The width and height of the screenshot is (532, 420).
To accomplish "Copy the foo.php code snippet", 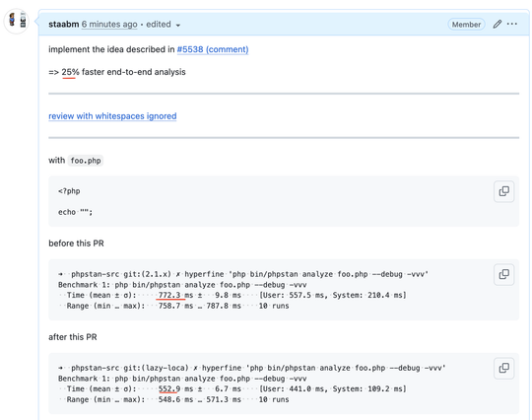I will click(503, 191).
